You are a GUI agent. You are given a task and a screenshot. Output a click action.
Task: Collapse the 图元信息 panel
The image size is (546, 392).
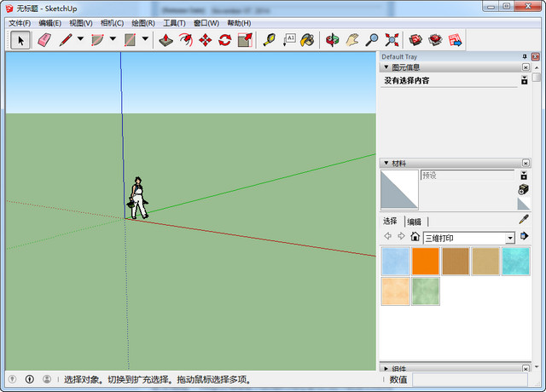[386, 66]
